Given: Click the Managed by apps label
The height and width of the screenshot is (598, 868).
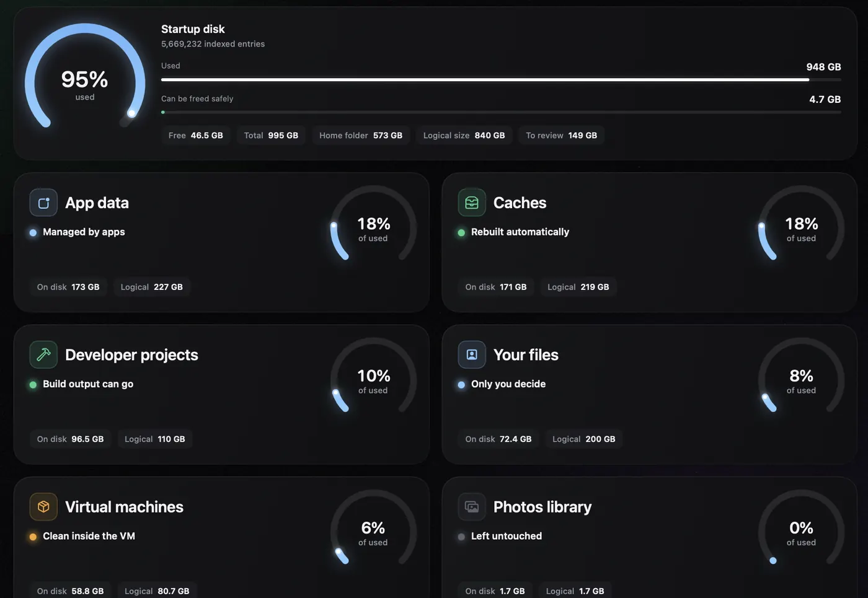Looking at the screenshot, I should [x=84, y=232].
